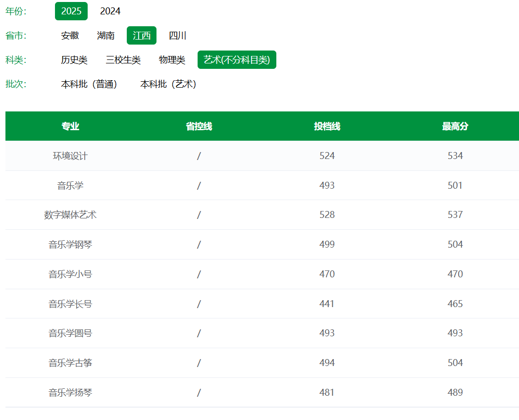The height and width of the screenshot is (420, 519).
Task: Click the 科类 label
Action: 16,60
